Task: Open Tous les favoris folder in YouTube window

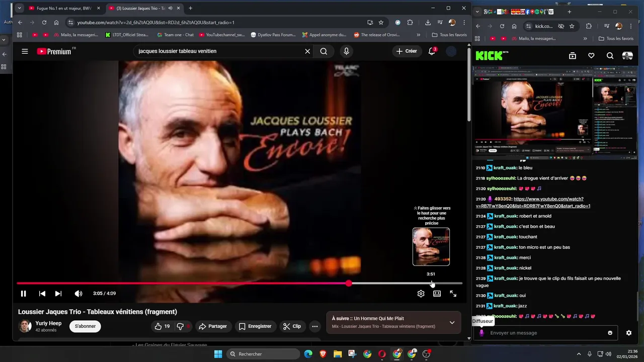Action: 449,35
